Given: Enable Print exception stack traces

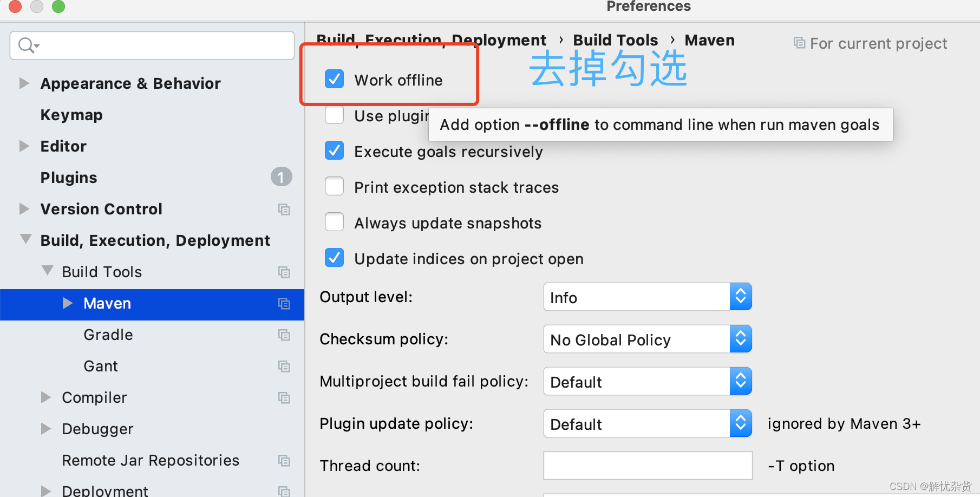Looking at the screenshot, I should pos(334,186).
